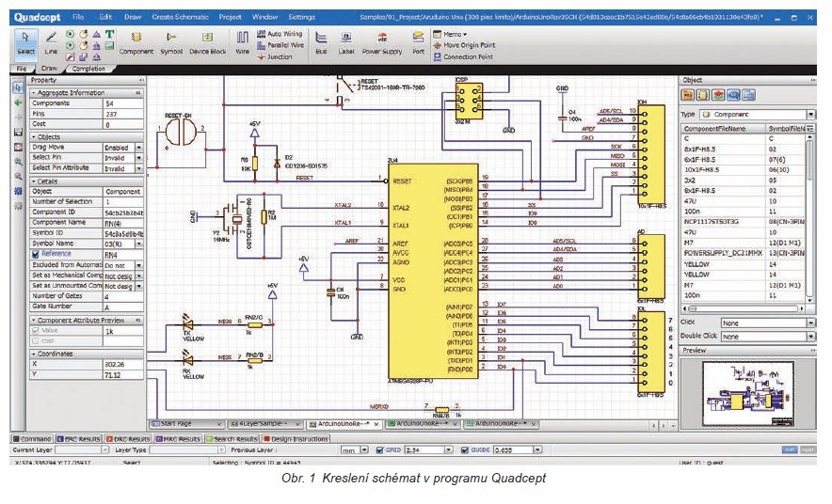The image size is (832, 504).
Task: Click the component list horizontal scrollbar
Action: (x=743, y=308)
